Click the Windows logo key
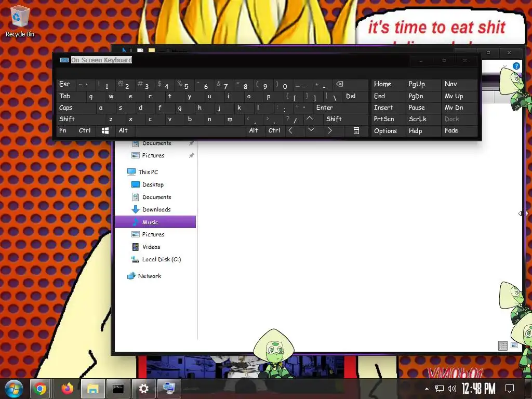Viewport: 532px width, 399px height. (105, 130)
